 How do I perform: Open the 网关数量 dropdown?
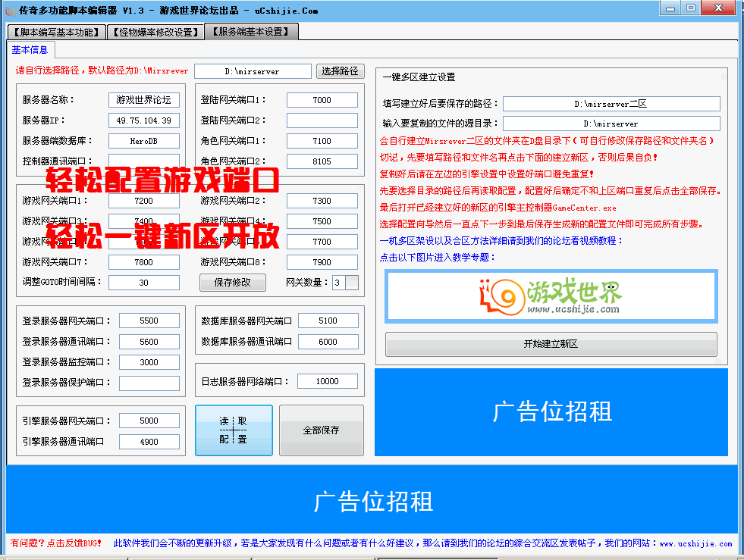(352, 282)
